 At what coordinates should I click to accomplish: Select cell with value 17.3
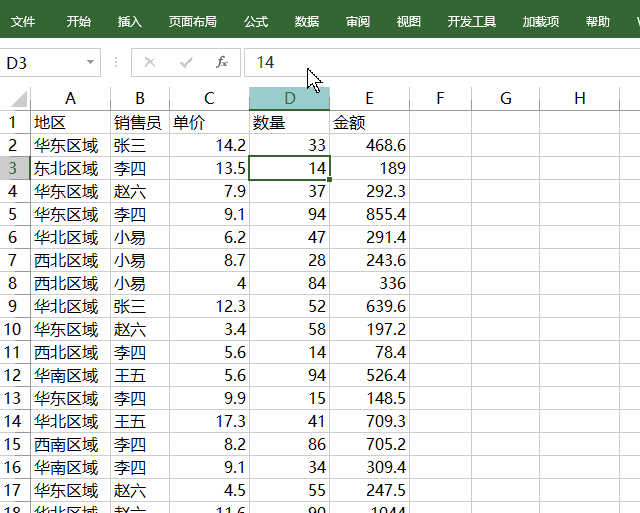click(209, 421)
